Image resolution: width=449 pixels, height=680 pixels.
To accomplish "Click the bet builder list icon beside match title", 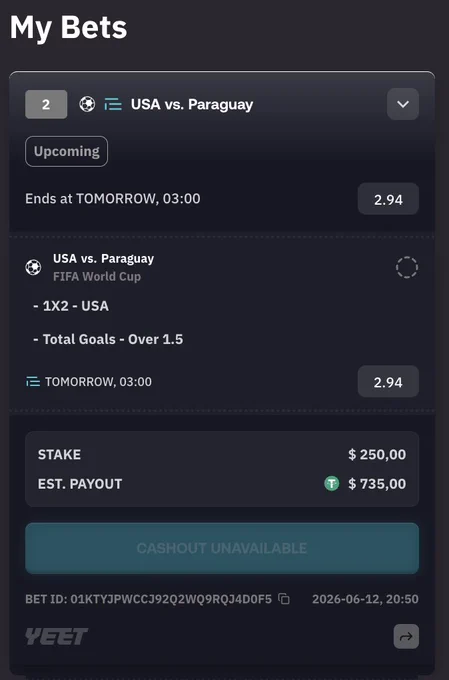I will (x=113, y=104).
